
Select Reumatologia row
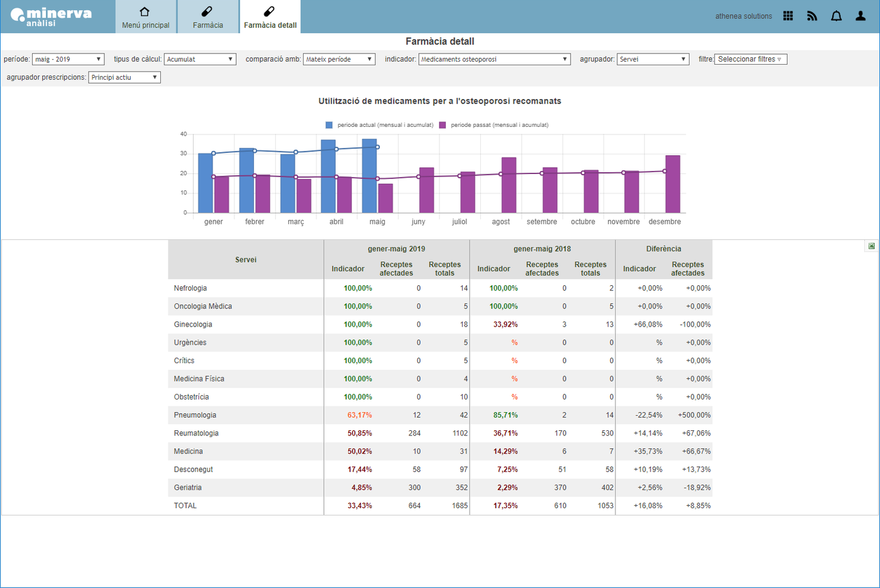[x=440, y=433]
